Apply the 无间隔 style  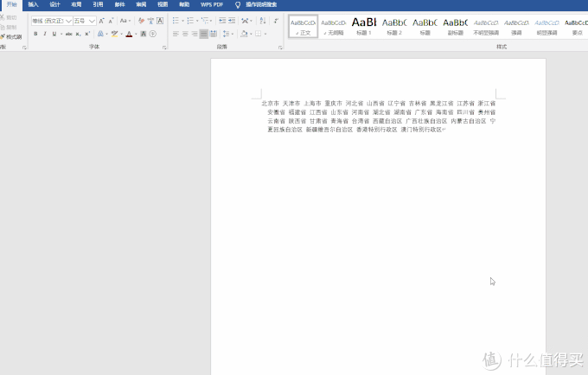334,26
